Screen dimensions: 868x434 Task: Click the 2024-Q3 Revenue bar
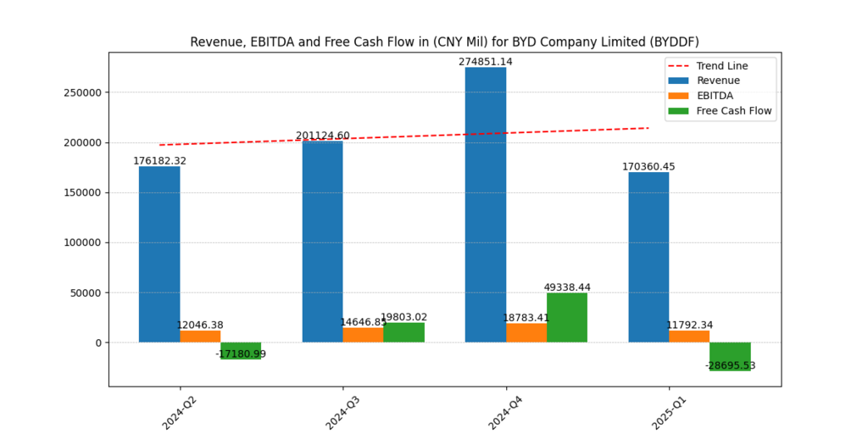[322, 242]
